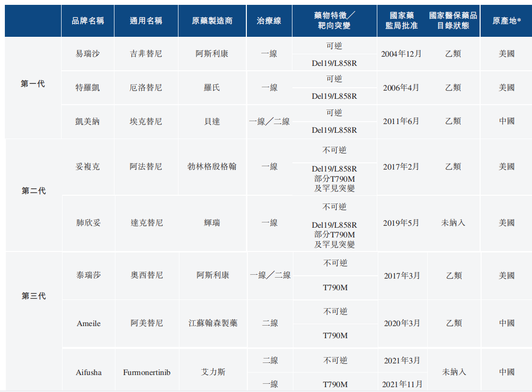
Task: Select the 達克替尼 generic name cell
Action: (146, 223)
